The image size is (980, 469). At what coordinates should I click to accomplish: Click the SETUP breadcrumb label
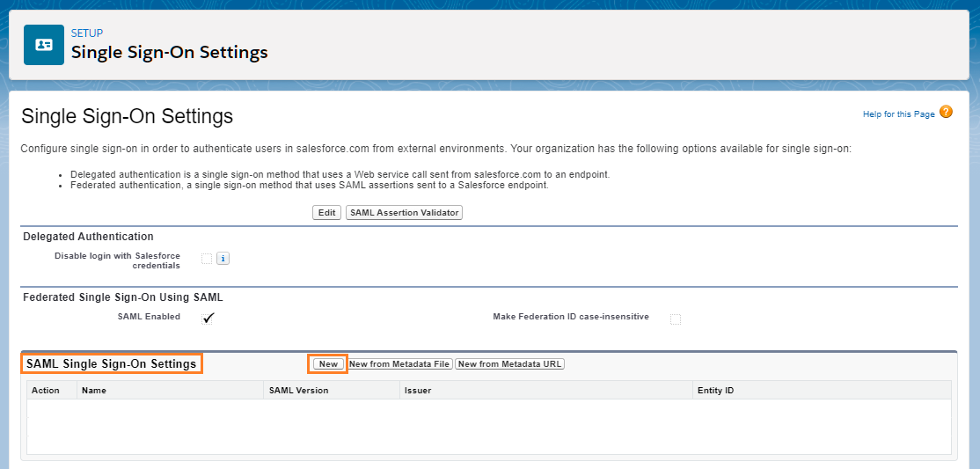(x=87, y=33)
